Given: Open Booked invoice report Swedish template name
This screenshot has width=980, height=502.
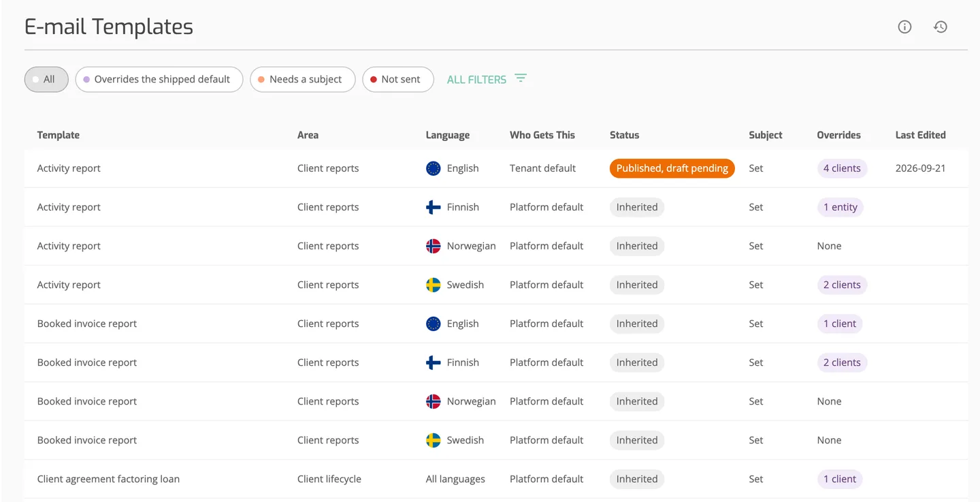Looking at the screenshot, I should pos(87,440).
